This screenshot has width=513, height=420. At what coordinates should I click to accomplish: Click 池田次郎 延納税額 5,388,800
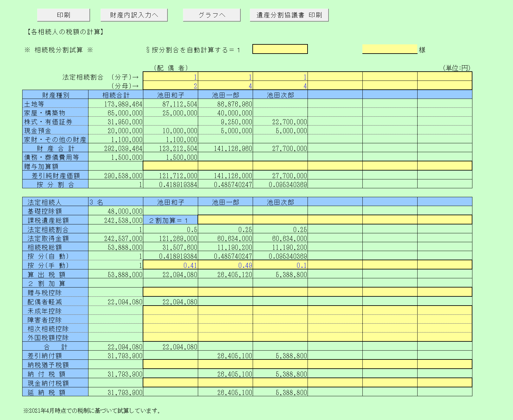pyautogui.click(x=280, y=392)
